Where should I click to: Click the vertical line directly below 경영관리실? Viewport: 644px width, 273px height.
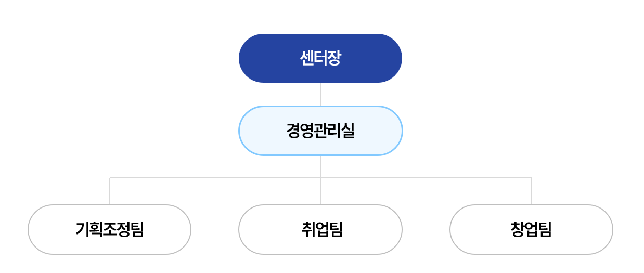pos(320,165)
